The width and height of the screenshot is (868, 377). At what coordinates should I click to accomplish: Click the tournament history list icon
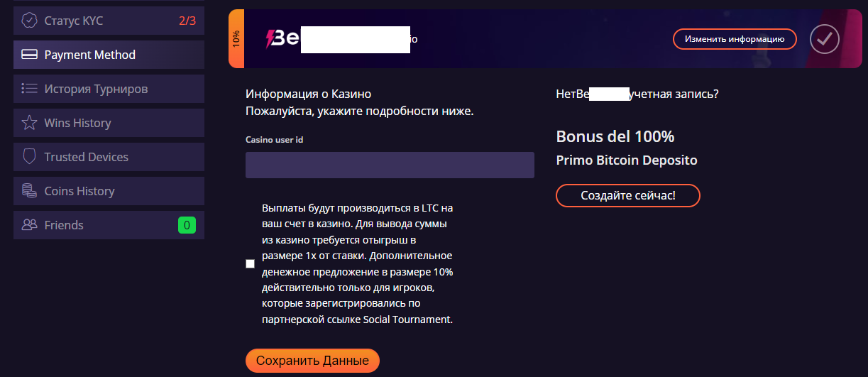pyautogui.click(x=29, y=89)
